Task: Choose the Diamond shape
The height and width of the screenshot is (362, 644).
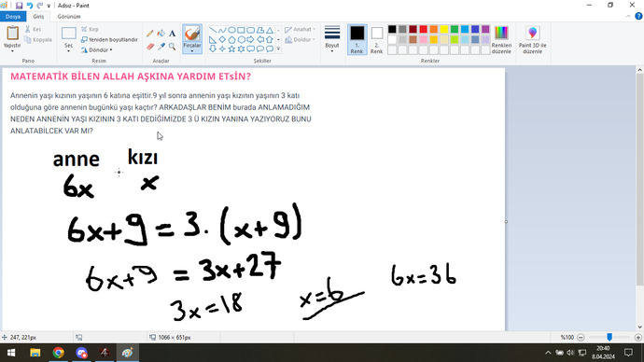Action: coord(222,40)
